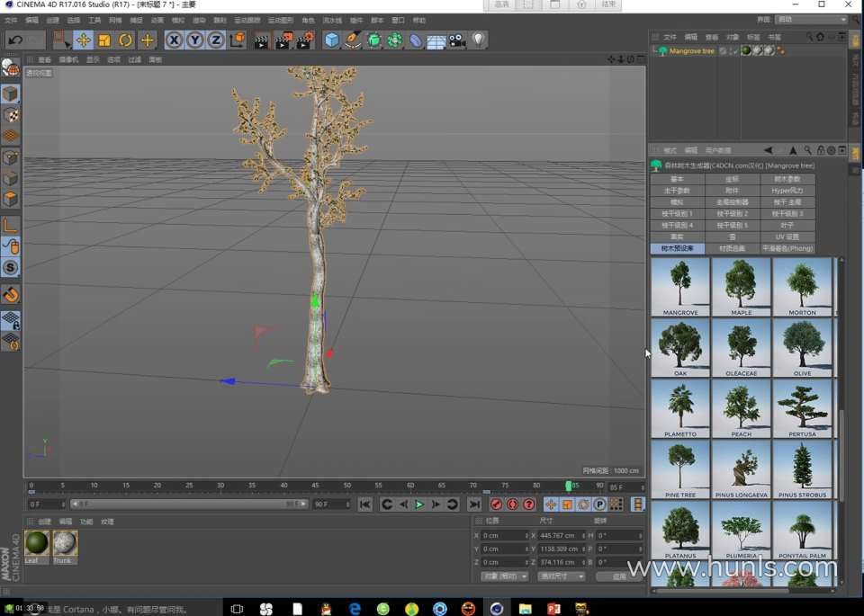
Task: Record active objects keyframe button
Action: (496, 504)
